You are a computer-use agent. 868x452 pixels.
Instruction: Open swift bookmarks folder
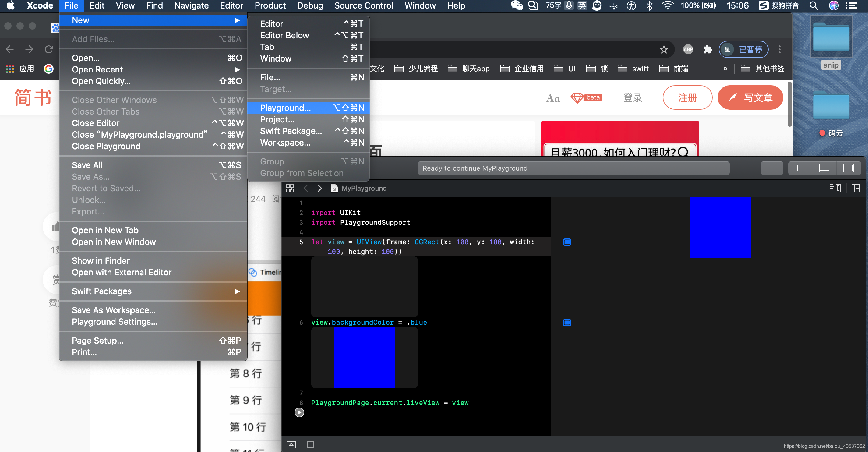pos(633,69)
